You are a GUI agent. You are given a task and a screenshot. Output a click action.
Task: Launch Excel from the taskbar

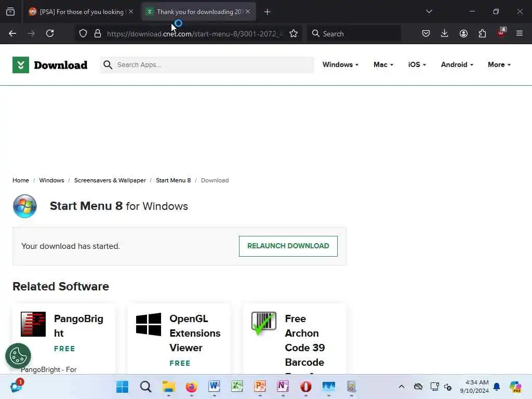(x=237, y=387)
